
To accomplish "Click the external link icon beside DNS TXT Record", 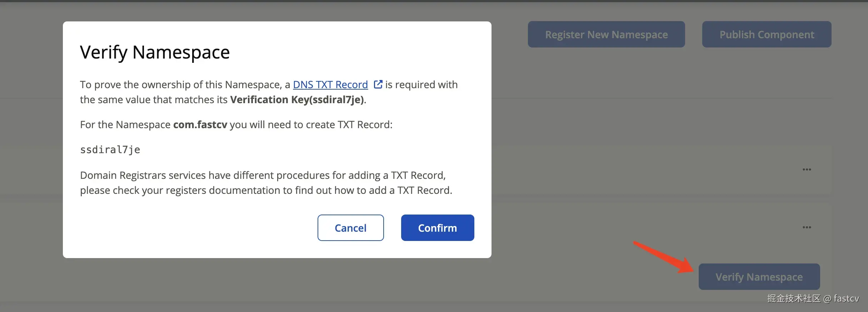I will [378, 84].
